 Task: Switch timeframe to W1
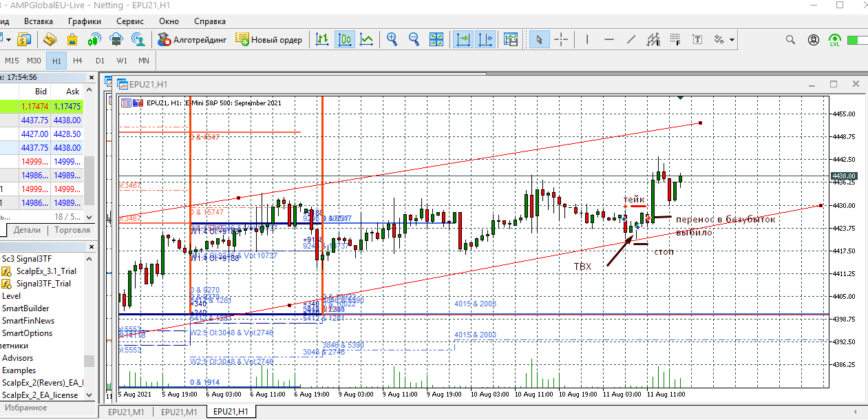[122, 61]
